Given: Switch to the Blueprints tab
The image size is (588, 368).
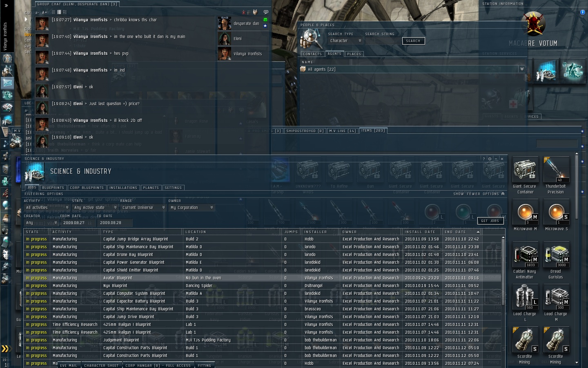Looking at the screenshot, I should (x=53, y=188).
